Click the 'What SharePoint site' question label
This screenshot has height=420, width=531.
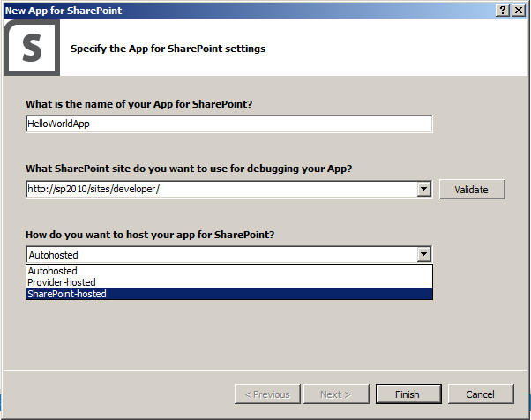coord(189,169)
